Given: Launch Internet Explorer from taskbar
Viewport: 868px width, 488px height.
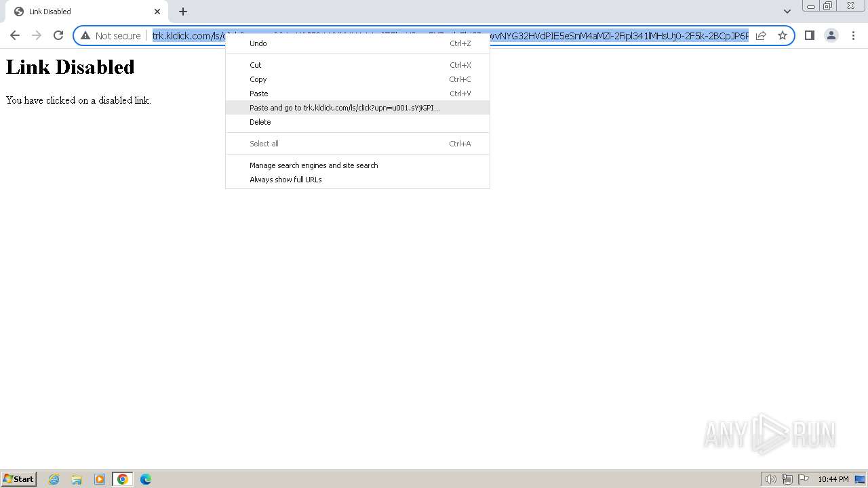Looking at the screenshot, I should pyautogui.click(x=54, y=479).
